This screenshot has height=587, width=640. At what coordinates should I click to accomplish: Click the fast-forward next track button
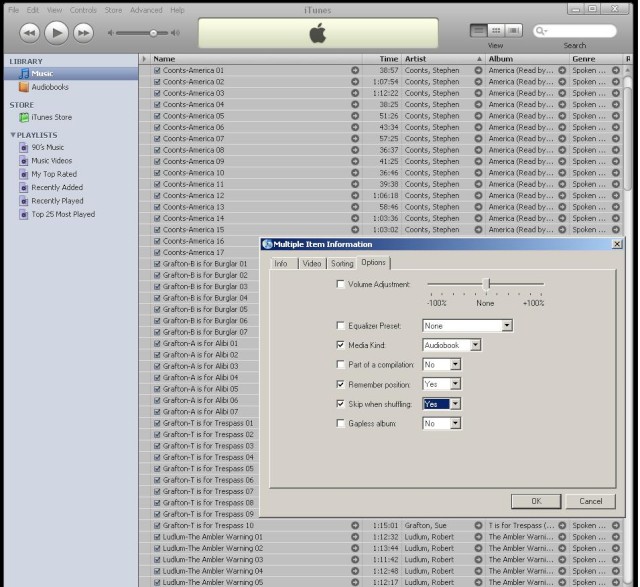click(x=83, y=33)
